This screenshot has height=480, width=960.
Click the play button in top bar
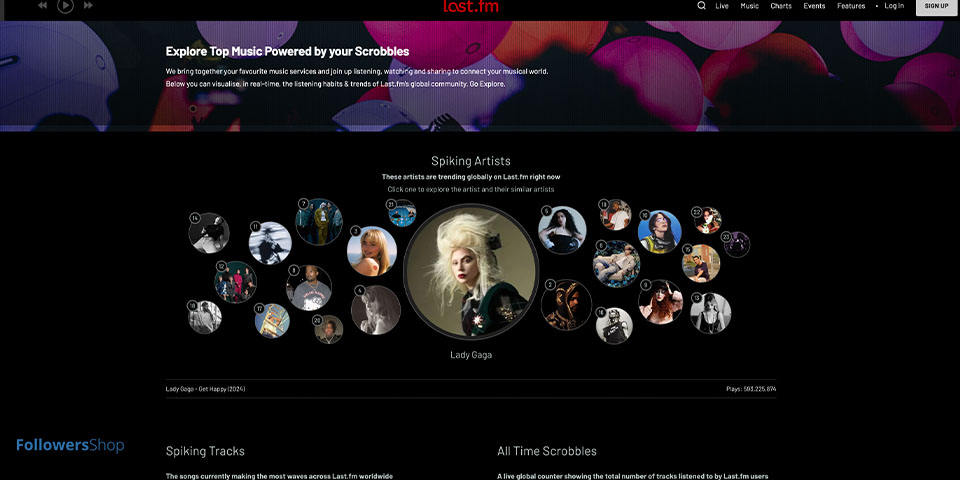click(66, 5)
